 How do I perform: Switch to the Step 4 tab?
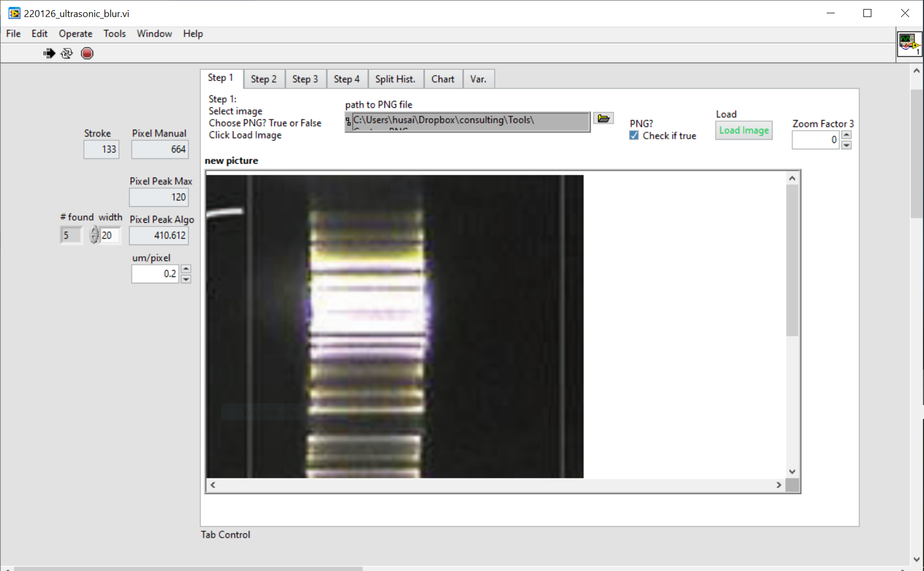(x=347, y=79)
